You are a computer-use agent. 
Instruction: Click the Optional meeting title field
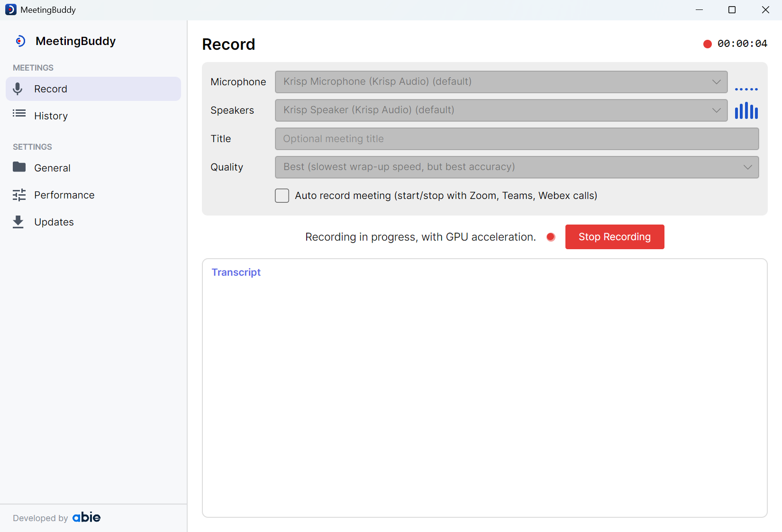[517, 139]
